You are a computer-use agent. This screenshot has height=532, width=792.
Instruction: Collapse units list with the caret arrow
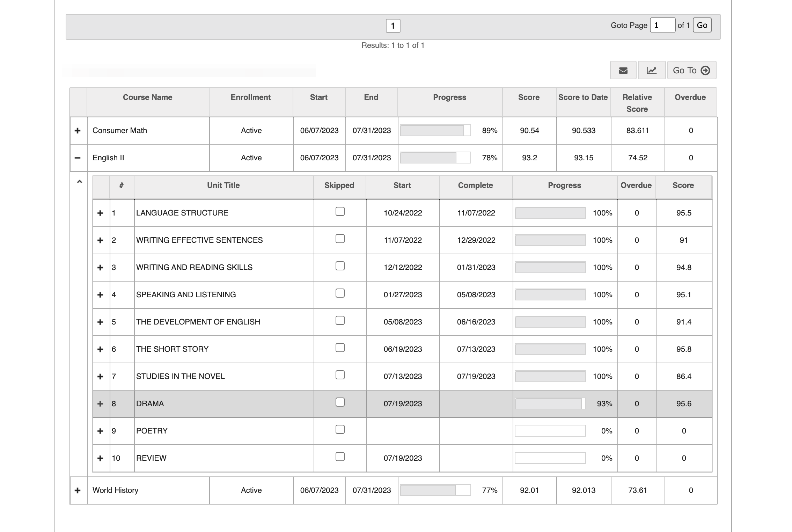[x=79, y=182]
